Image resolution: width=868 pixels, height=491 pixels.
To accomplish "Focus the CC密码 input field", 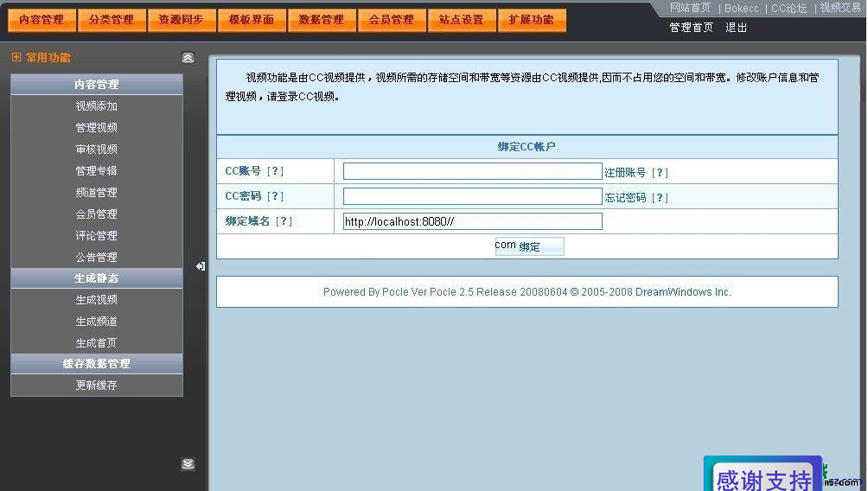I will click(473, 196).
